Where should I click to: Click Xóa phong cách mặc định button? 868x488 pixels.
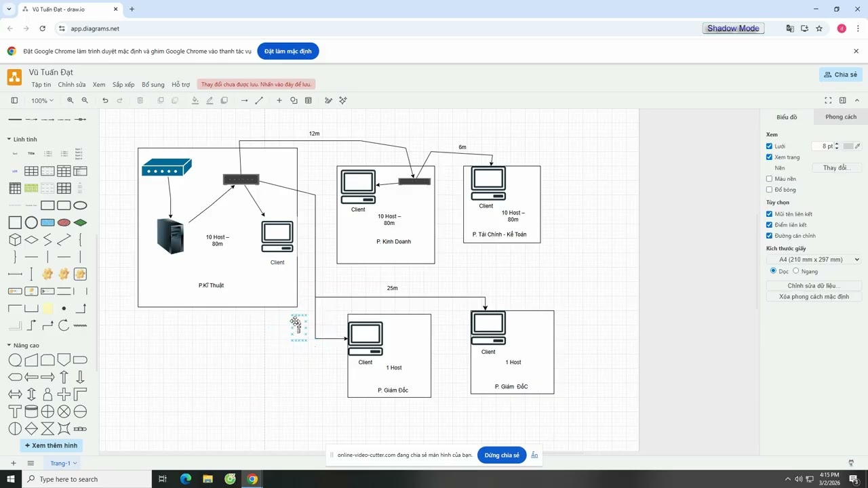[x=814, y=297]
